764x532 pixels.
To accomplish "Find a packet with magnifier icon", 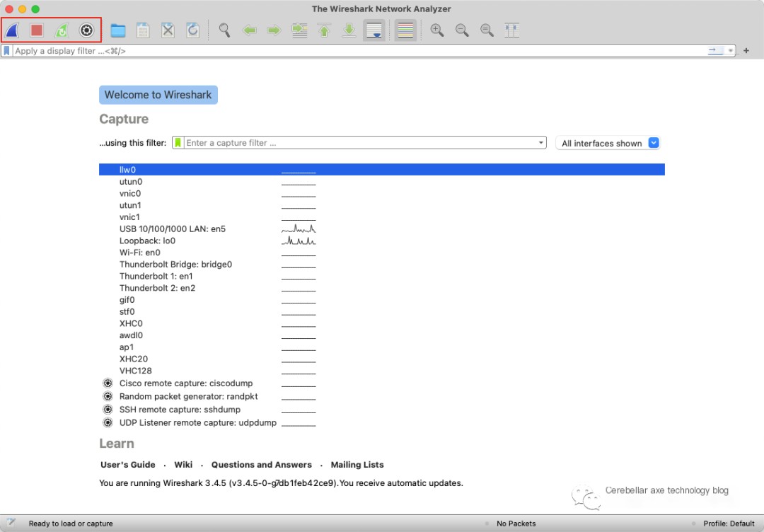I will click(x=225, y=30).
